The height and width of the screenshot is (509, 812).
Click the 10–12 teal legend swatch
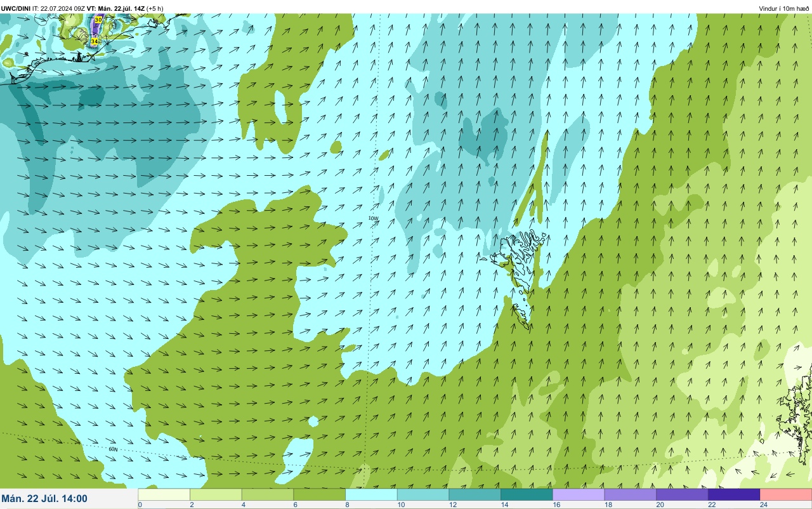tap(424, 494)
